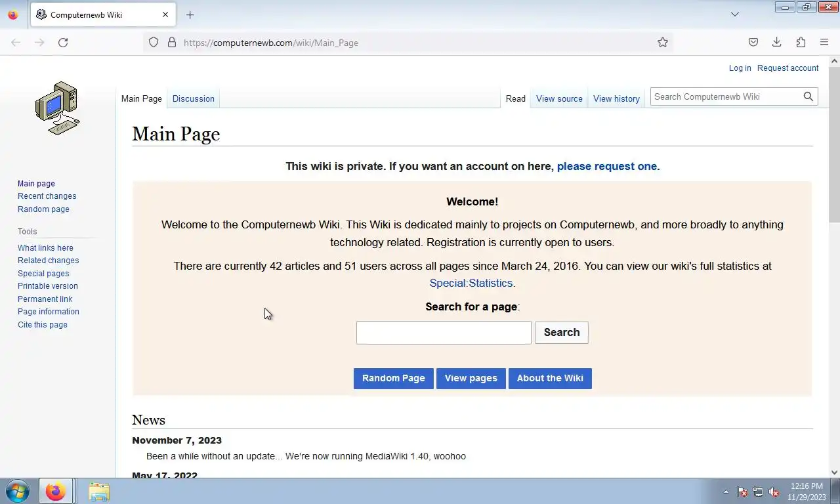This screenshot has width=840, height=504.
Task: Focus the 'Search for a page' input
Action: tap(444, 333)
